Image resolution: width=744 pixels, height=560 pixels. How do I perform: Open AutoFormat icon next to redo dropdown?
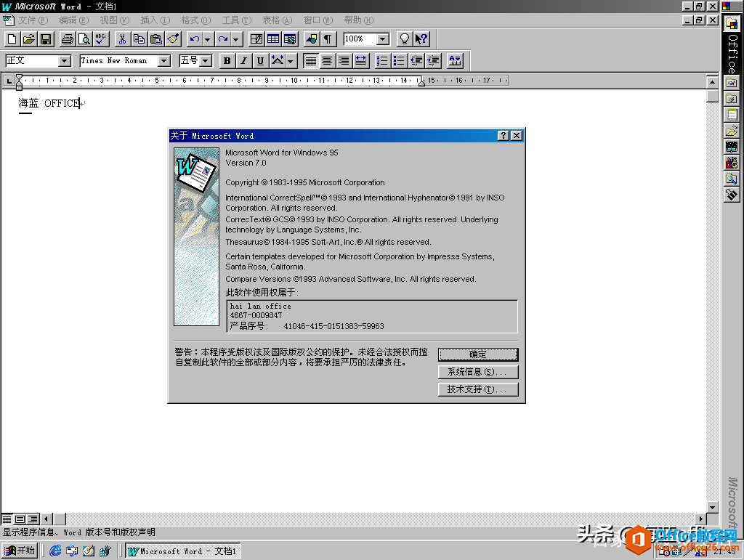point(256,39)
